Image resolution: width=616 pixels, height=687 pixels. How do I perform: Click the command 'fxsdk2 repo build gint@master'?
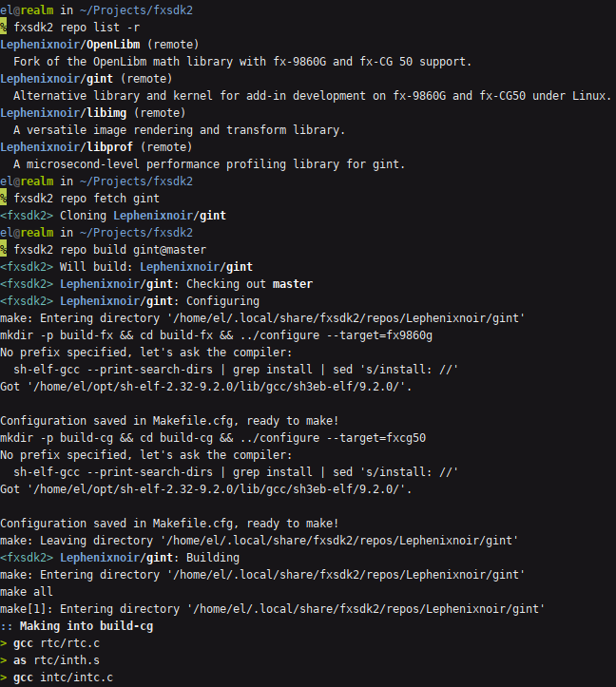[109, 249]
